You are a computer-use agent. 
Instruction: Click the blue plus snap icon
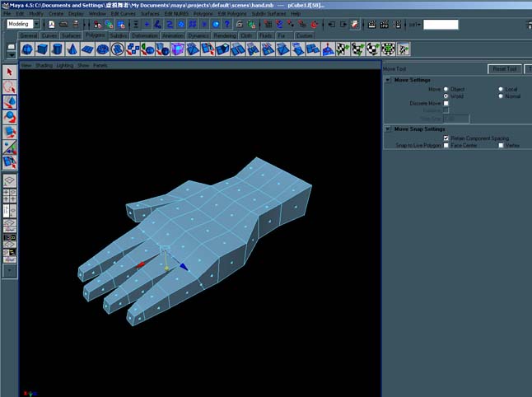point(147,25)
